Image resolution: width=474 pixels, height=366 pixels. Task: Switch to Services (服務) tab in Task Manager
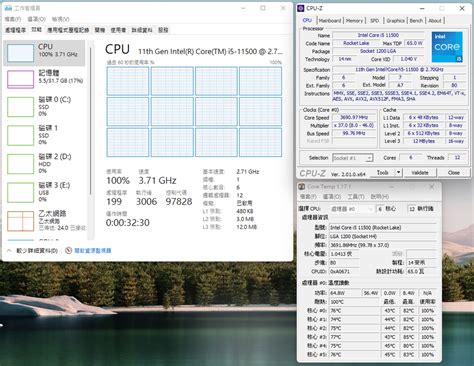coord(163,30)
